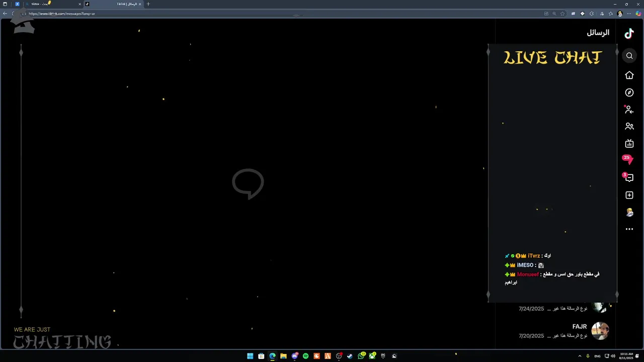Open File Explorer from taskbar
The width and height of the screenshot is (644, 362).
click(283, 356)
